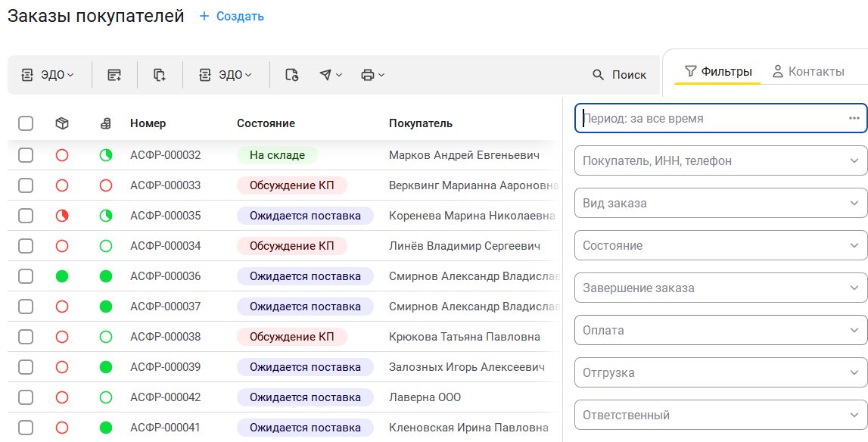Check the box for order АСФР-000042
This screenshot has height=442, width=868.
point(26,397)
